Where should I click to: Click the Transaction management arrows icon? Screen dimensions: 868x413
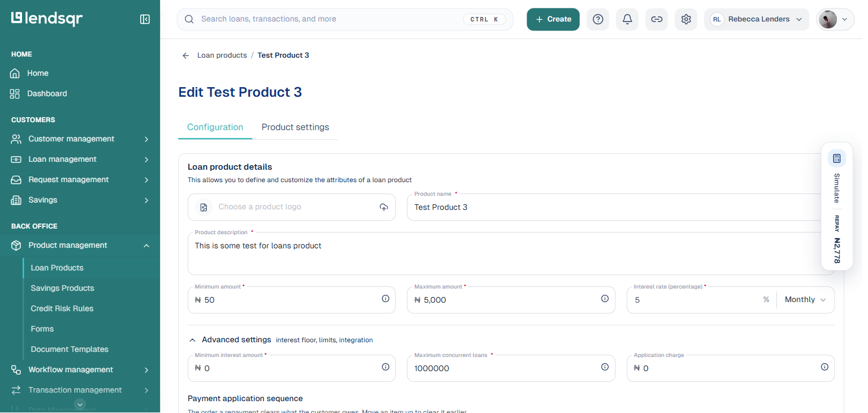tap(16, 390)
